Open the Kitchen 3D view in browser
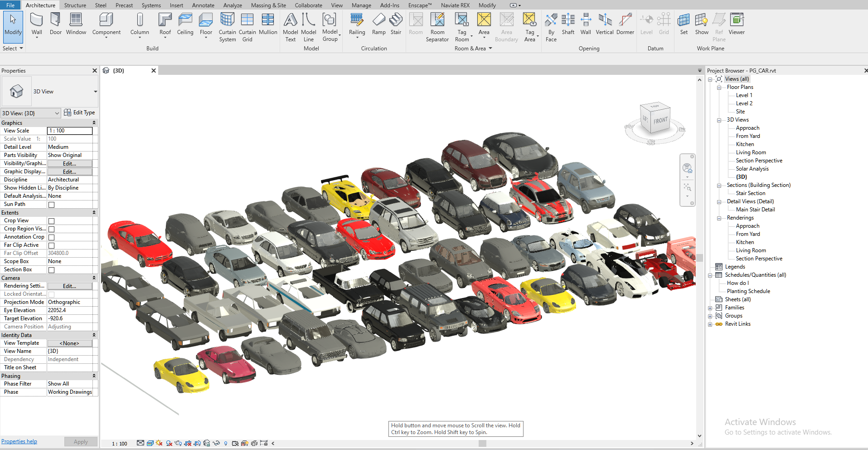 (x=745, y=144)
